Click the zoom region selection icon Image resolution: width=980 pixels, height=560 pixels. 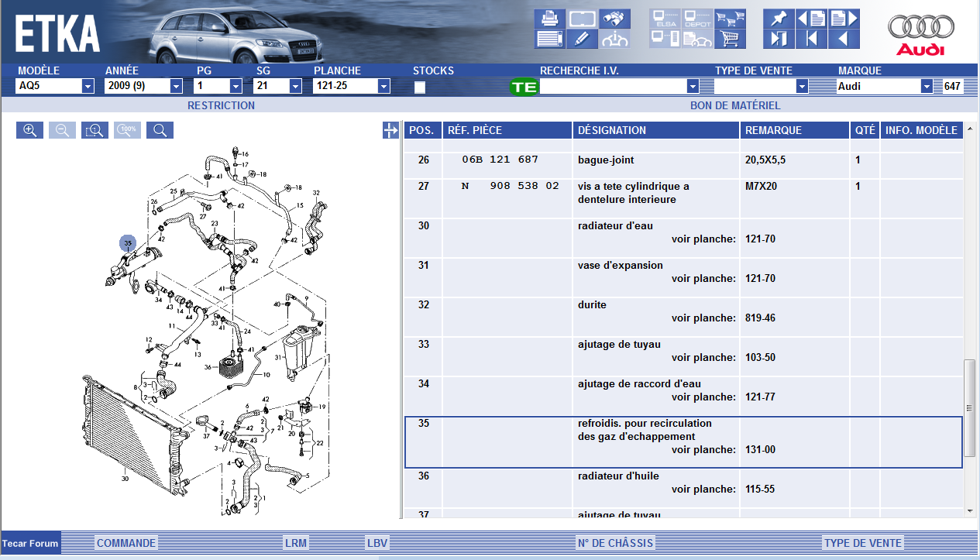95,131
